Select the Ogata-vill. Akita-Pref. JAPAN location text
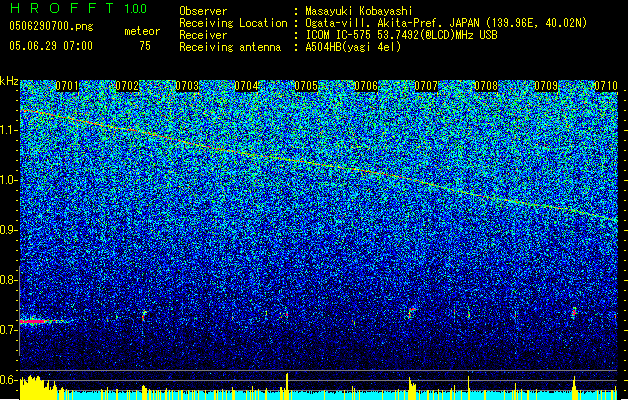 coord(446,23)
